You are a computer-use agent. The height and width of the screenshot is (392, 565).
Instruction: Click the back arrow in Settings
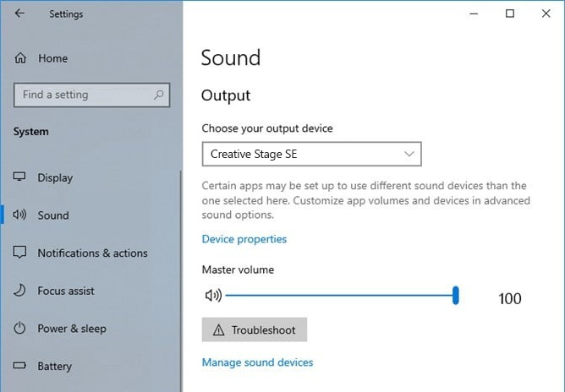pos(19,14)
